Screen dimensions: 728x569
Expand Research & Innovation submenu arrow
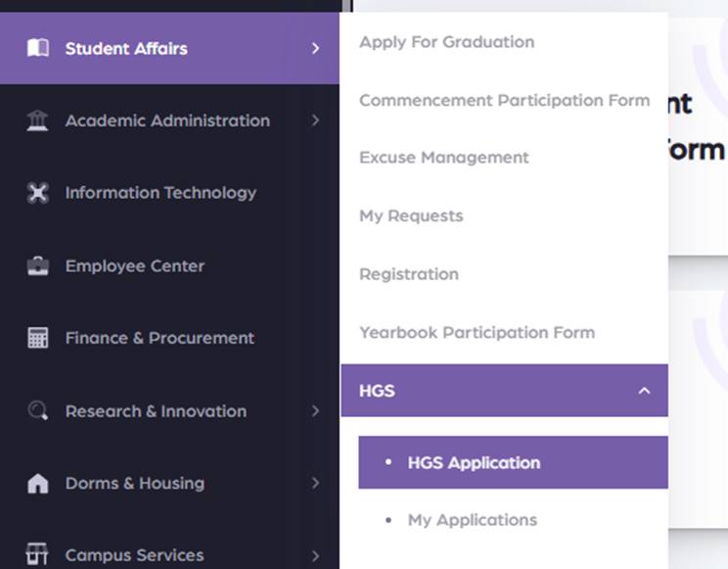(x=315, y=411)
